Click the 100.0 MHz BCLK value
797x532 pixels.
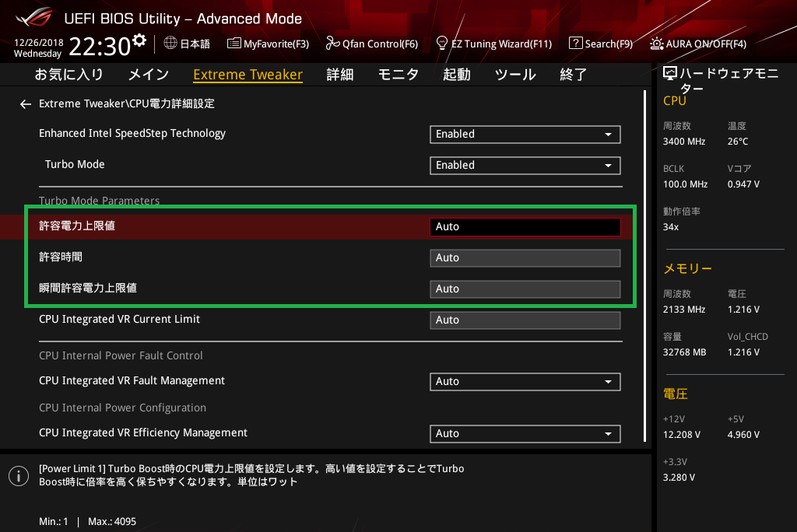[685, 184]
